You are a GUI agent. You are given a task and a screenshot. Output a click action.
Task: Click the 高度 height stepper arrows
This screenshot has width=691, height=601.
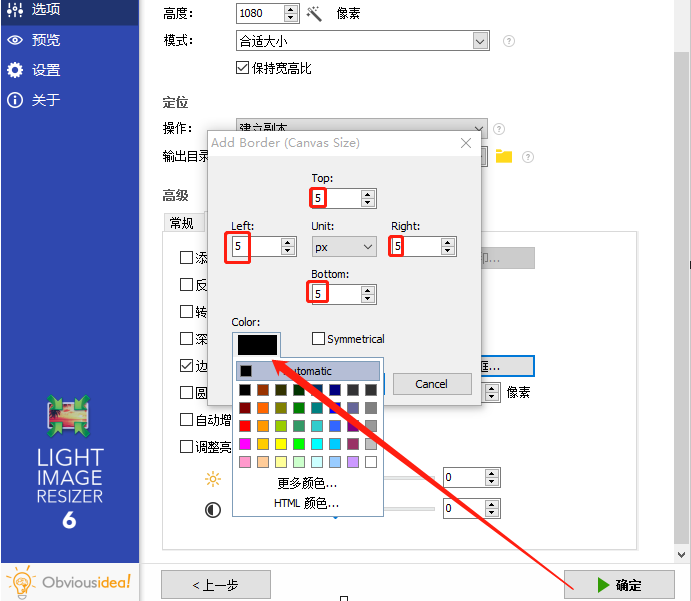[290, 13]
